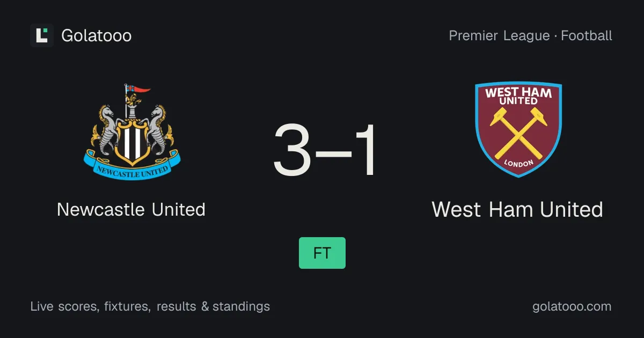The height and width of the screenshot is (338, 644).
Task: Click the LONDON text in West Ham crest
Action: click(518, 163)
